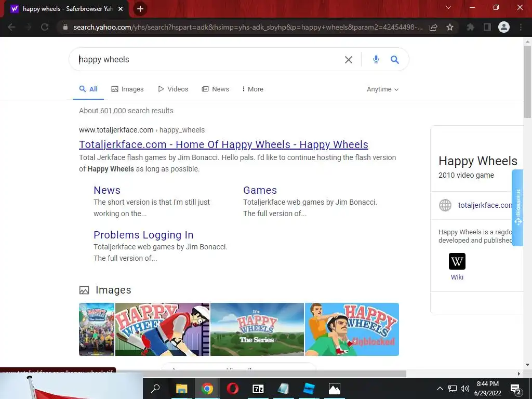Image resolution: width=532 pixels, height=399 pixels.
Task: Open the News sublink
Action: (x=107, y=190)
